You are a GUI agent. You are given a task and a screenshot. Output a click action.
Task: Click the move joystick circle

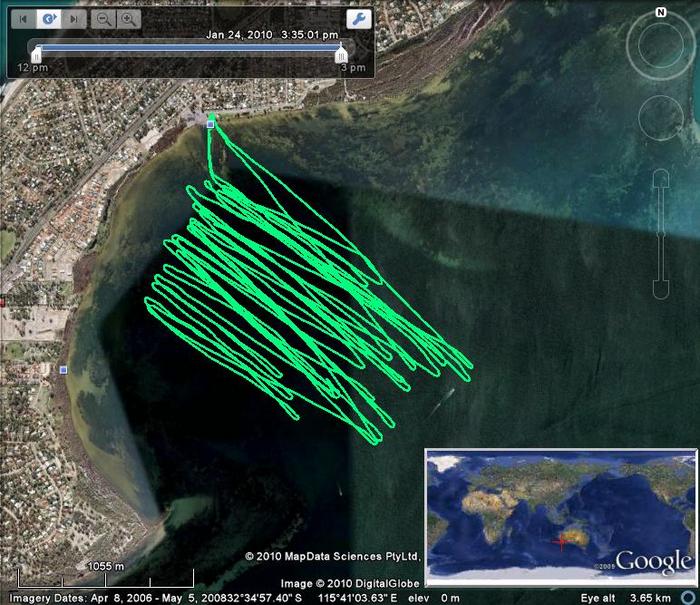(661, 116)
